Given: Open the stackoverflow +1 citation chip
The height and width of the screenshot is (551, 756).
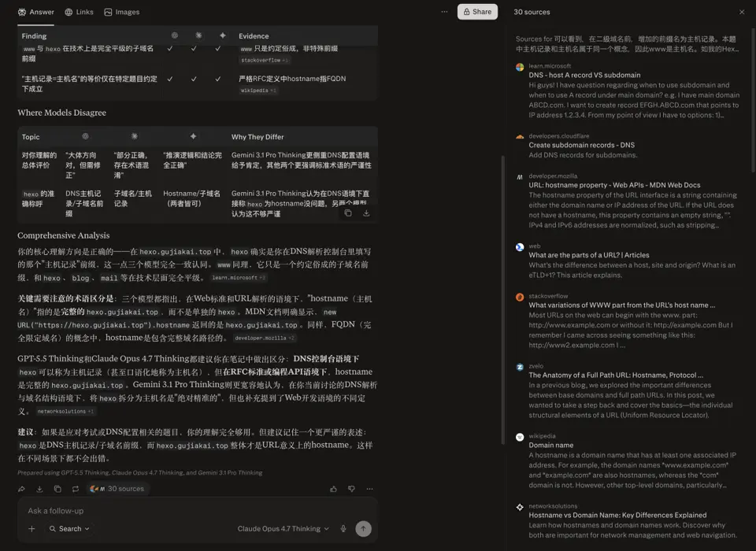Looking at the screenshot, I should [265, 61].
